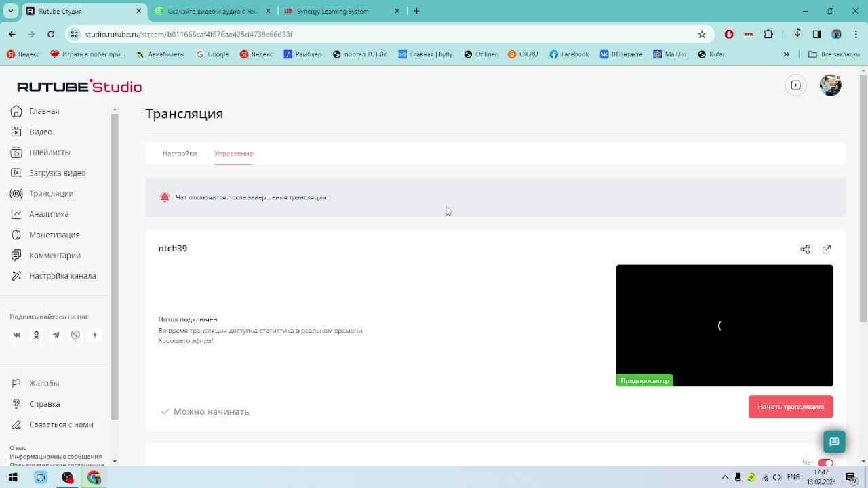The height and width of the screenshot is (488, 868).
Task: Click the browser back arrow
Action: (12, 34)
